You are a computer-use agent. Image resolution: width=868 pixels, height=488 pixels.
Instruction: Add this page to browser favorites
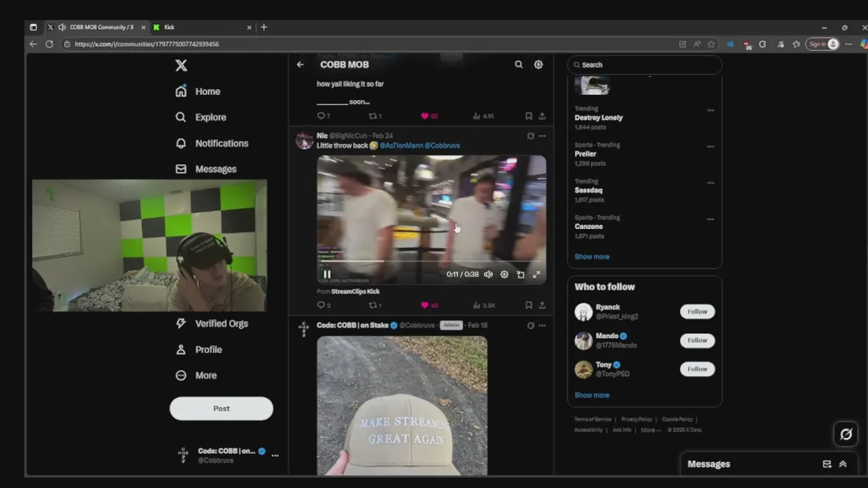tap(711, 44)
